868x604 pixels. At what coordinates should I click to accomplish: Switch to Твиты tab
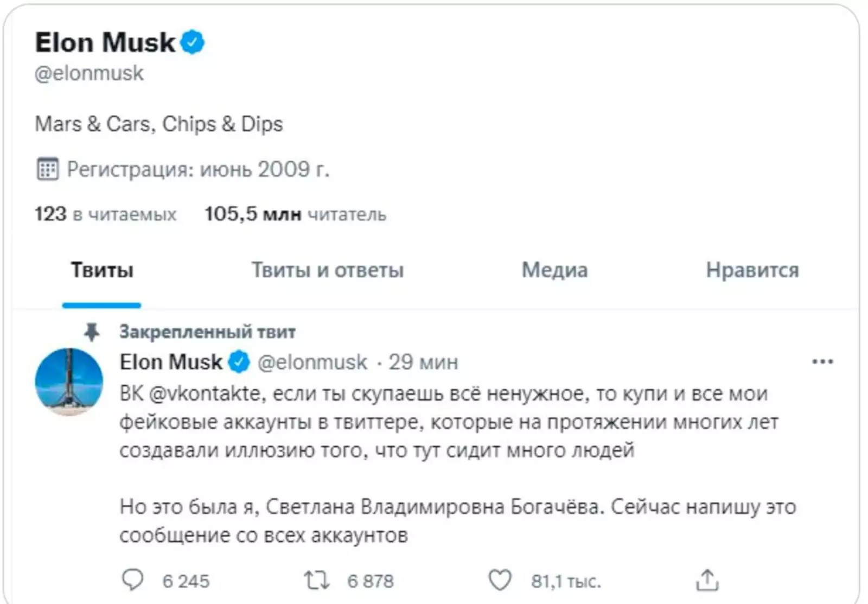(102, 270)
